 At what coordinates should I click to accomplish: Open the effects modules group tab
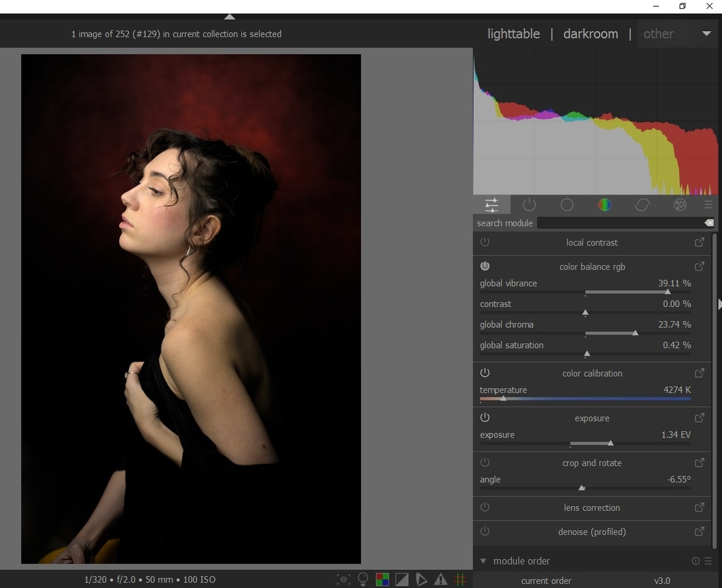[x=680, y=205]
